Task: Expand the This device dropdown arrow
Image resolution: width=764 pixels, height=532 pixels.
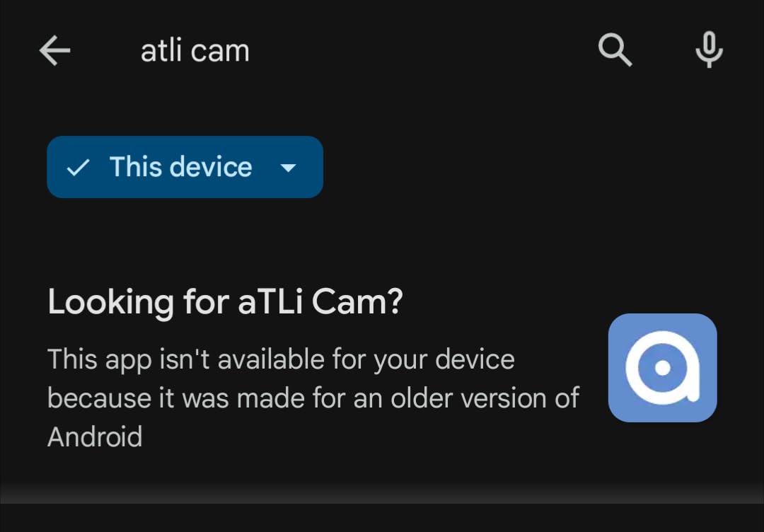Action: tap(288, 168)
